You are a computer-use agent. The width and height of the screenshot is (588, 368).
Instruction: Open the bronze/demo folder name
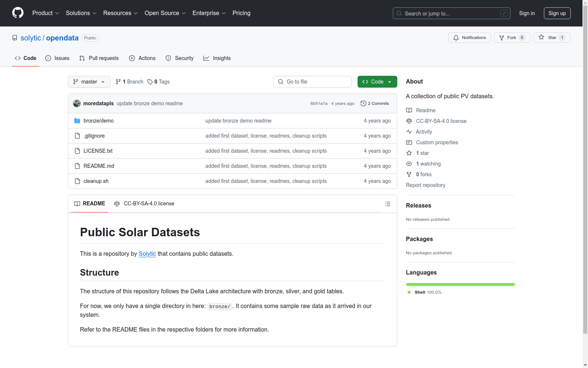(x=98, y=121)
